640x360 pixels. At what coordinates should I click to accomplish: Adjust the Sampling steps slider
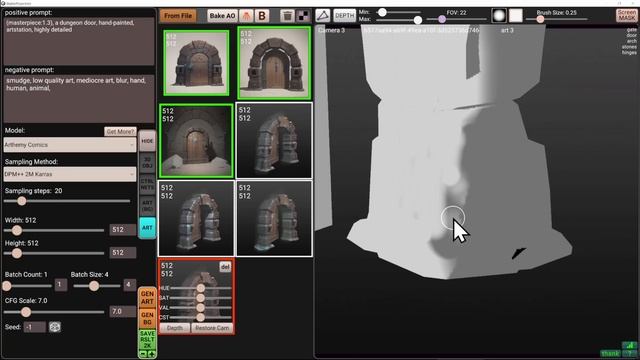[67, 201]
